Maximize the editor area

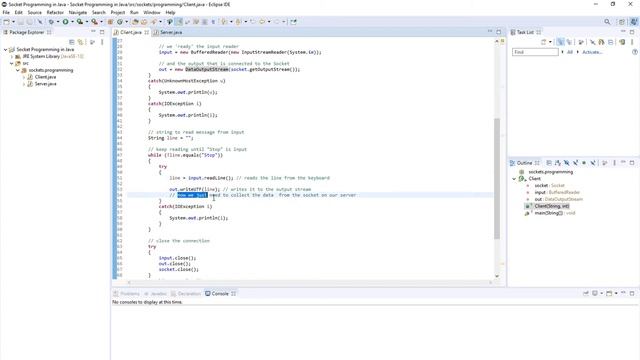coord(498,32)
